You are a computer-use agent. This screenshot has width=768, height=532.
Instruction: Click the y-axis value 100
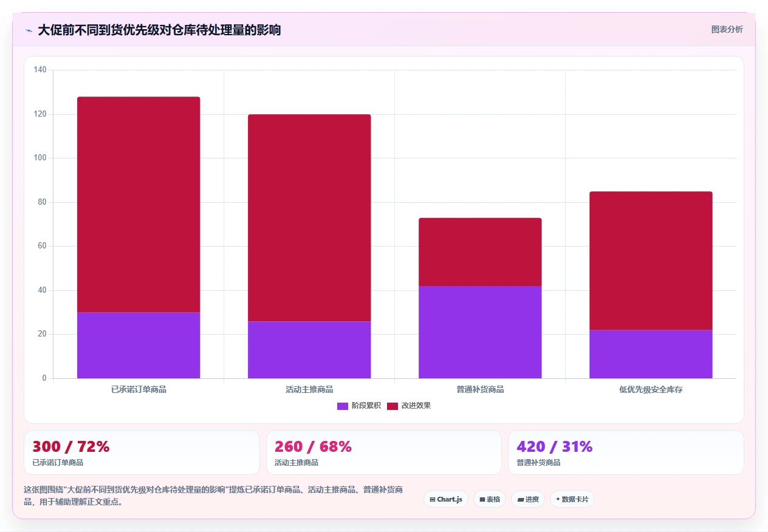click(x=40, y=158)
